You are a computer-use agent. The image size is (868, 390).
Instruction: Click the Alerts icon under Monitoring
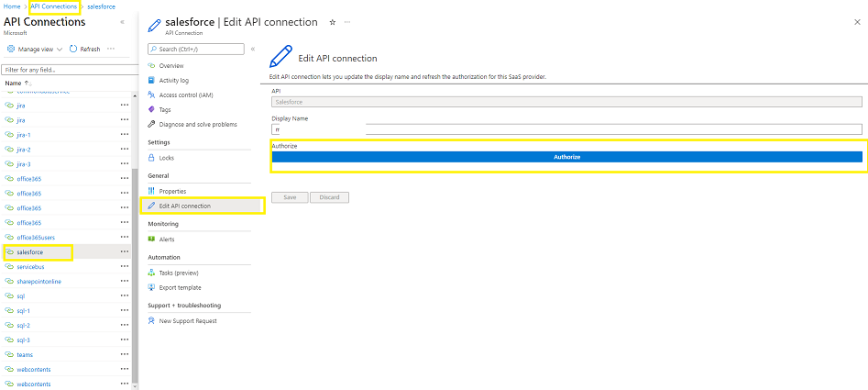pos(151,240)
